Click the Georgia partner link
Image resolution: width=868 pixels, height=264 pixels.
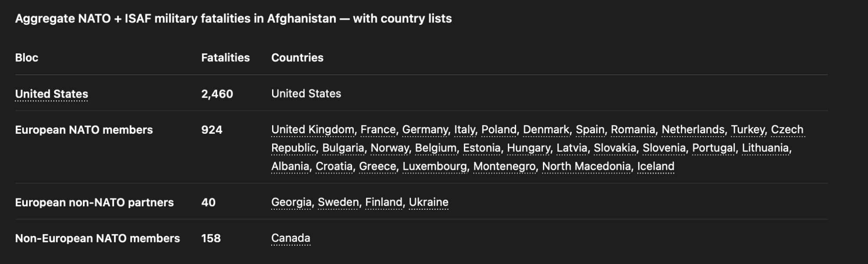(291, 202)
